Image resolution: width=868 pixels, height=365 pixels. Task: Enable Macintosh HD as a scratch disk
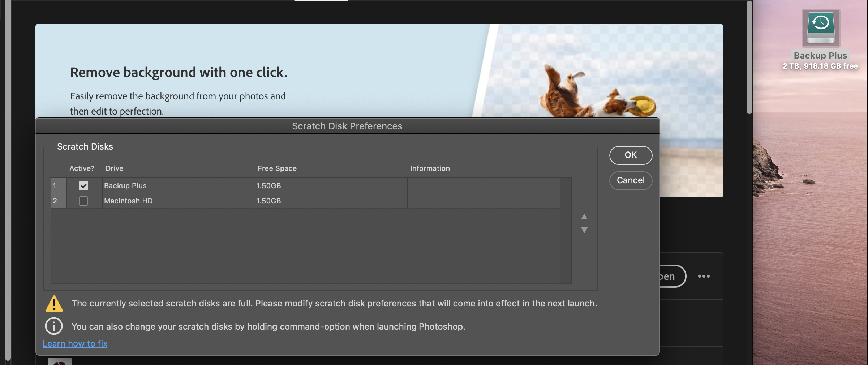tap(83, 201)
